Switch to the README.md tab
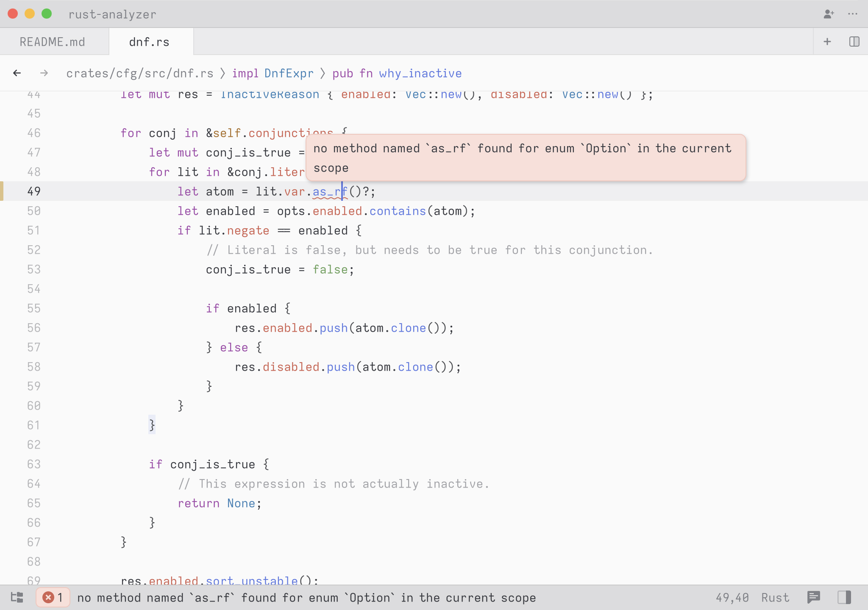Image resolution: width=868 pixels, height=610 pixels. click(53, 42)
